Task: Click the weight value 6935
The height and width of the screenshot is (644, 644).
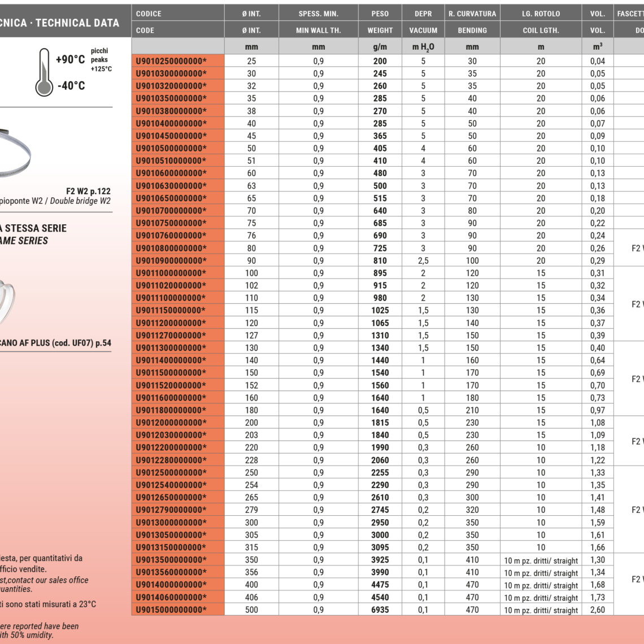Action: click(380, 610)
